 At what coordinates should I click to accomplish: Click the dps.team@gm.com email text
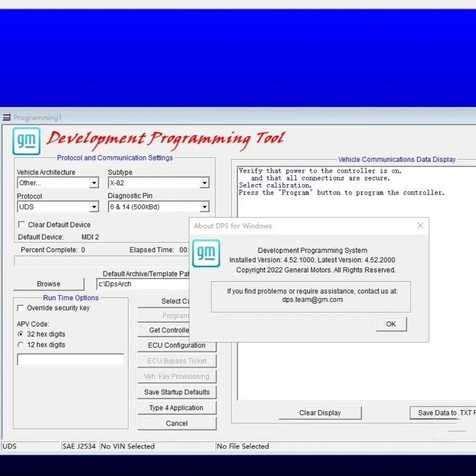pos(312,299)
